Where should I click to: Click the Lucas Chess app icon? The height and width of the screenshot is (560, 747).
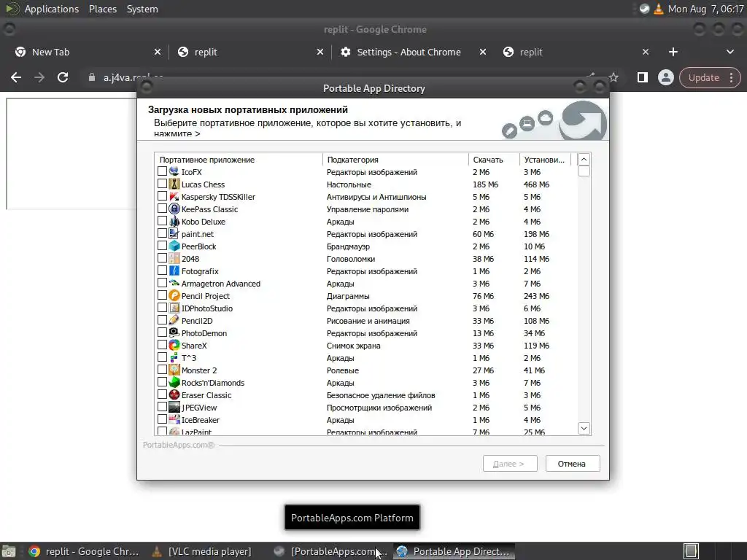[x=174, y=184]
